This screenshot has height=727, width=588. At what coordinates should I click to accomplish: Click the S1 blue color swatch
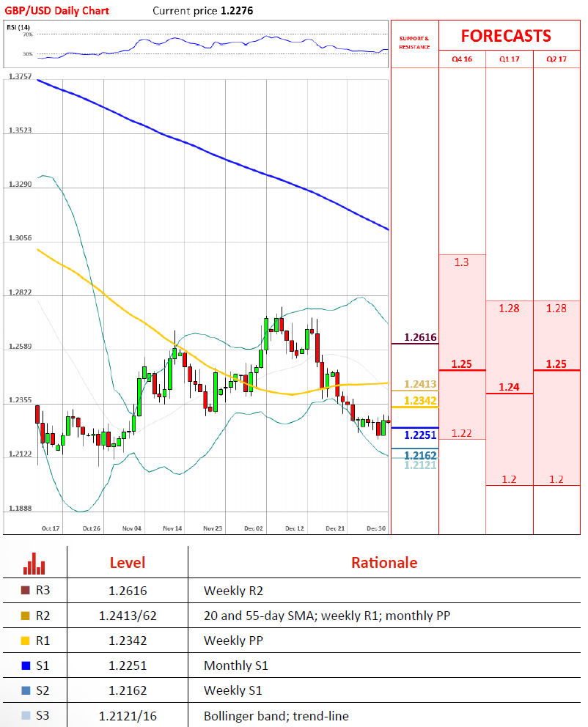pyautogui.click(x=26, y=665)
